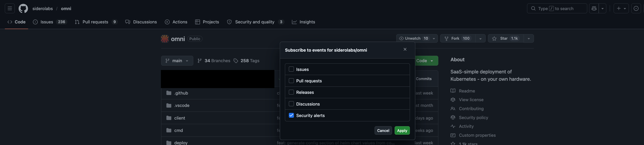
Task: Open the .vscode folder
Action: 182,105
